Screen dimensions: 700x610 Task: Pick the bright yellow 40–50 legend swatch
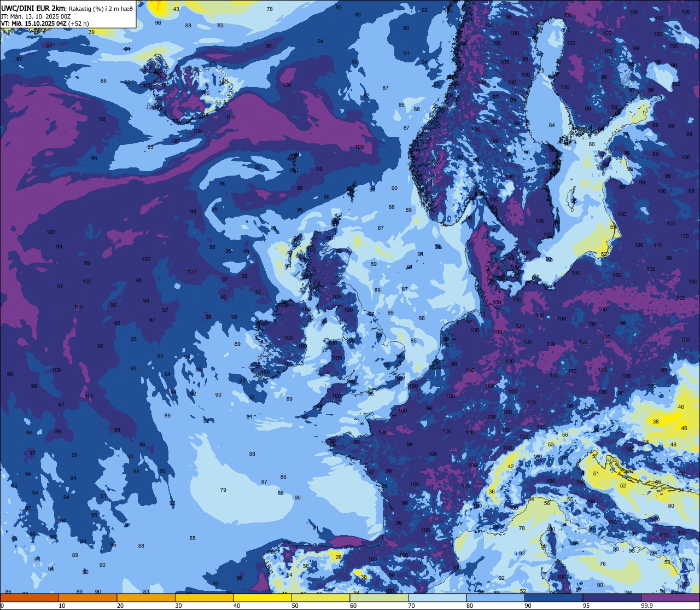click(x=262, y=598)
